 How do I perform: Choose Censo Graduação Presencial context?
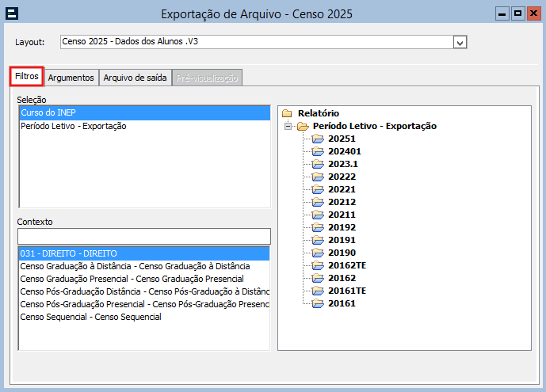click(x=144, y=279)
